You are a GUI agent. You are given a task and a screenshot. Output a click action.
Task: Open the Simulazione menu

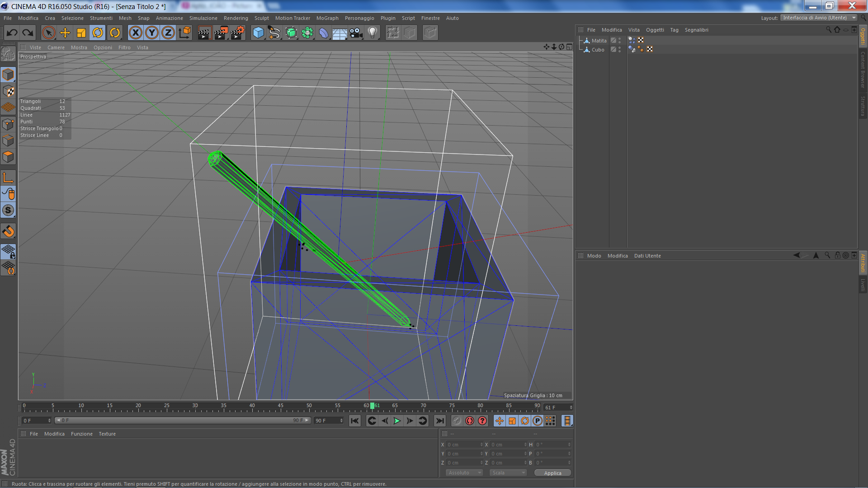click(x=203, y=18)
